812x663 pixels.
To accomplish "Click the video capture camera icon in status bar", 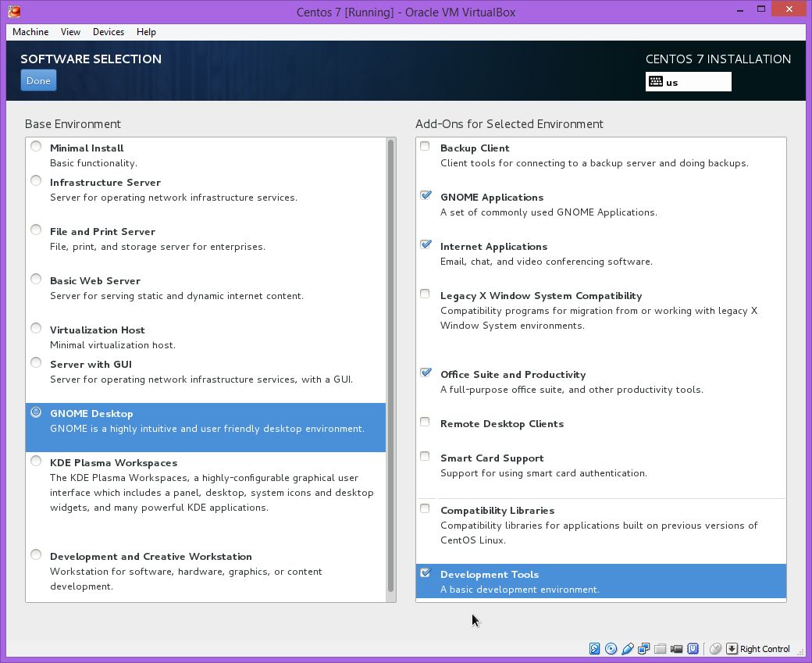I will [676, 648].
